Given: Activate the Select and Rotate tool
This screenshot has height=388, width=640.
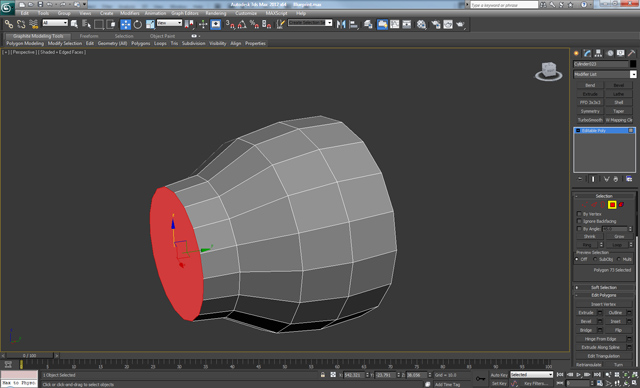Looking at the screenshot, I should 138,24.
